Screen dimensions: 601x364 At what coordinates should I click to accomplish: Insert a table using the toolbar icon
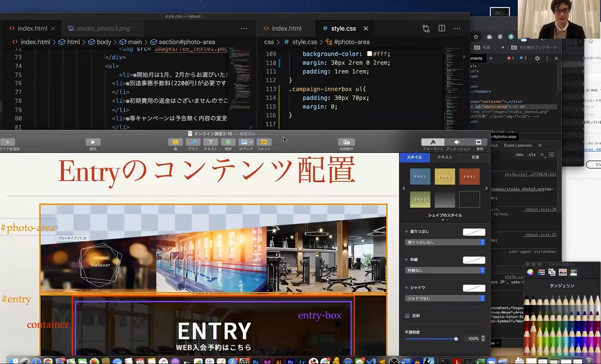click(x=175, y=142)
